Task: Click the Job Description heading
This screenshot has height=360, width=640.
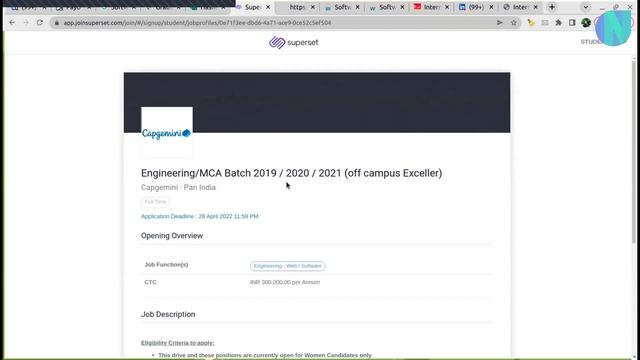Action: [x=168, y=314]
